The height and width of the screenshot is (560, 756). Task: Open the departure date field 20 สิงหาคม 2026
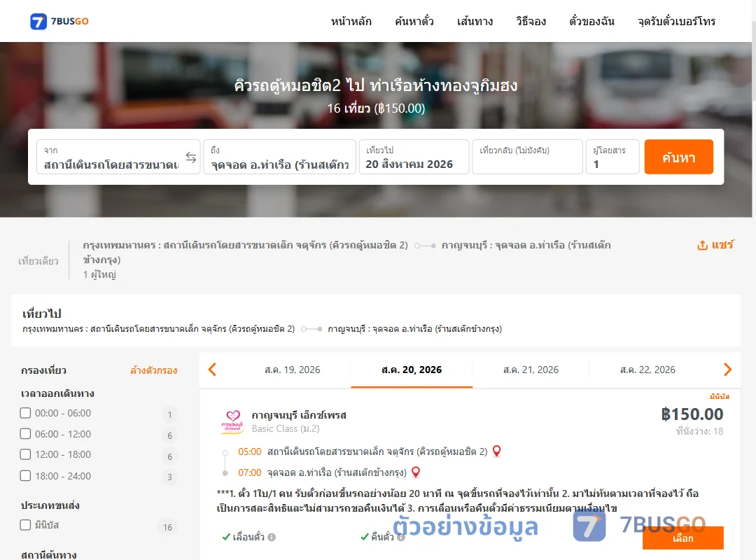[x=414, y=157]
